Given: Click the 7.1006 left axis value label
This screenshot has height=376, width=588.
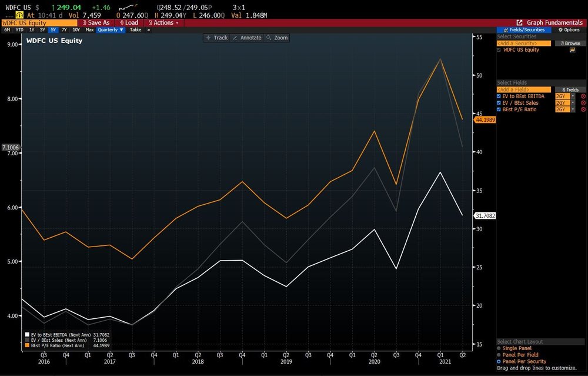Looking at the screenshot, I should pos(11,148).
